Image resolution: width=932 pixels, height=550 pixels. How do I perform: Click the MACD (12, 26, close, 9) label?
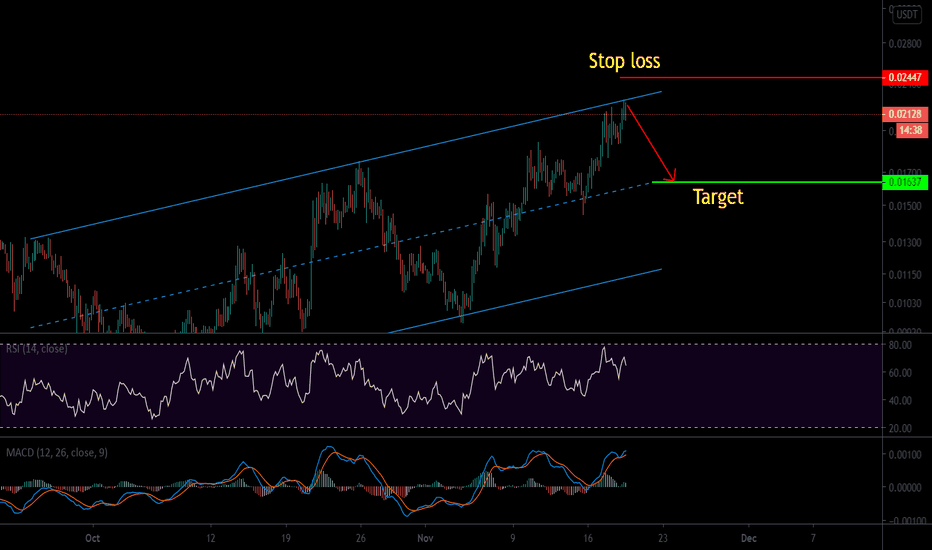(x=56, y=452)
